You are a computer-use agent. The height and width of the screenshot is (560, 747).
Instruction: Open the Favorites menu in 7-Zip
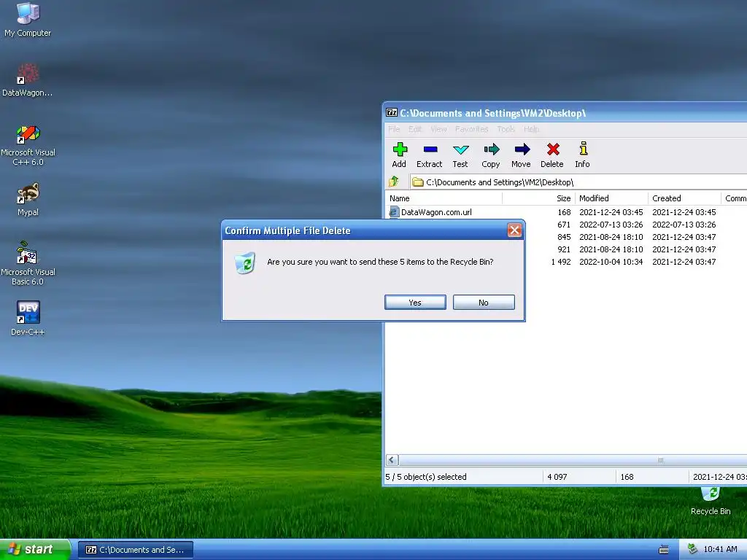(x=472, y=129)
